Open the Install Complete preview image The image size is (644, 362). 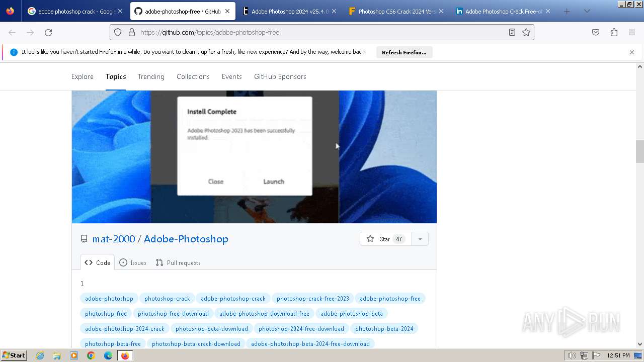click(x=254, y=157)
